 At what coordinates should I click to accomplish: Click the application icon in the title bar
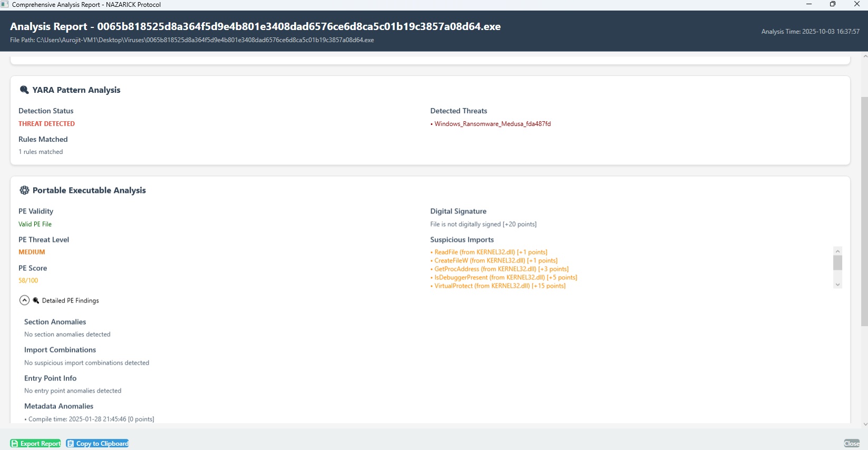pyautogui.click(x=5, y=4)
